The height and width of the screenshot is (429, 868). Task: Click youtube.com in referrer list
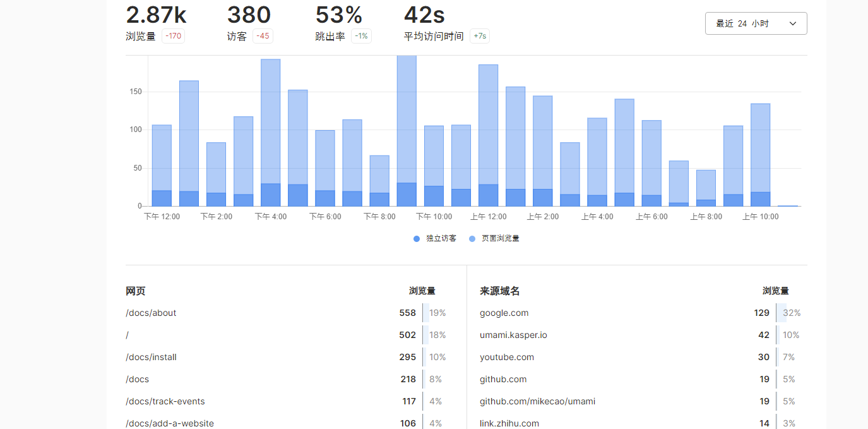point(507,357)
